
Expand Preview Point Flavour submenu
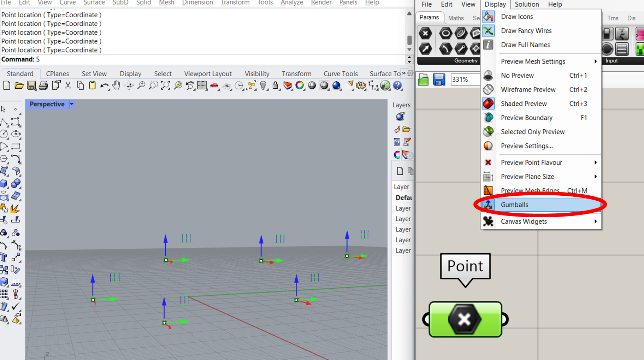541,163
